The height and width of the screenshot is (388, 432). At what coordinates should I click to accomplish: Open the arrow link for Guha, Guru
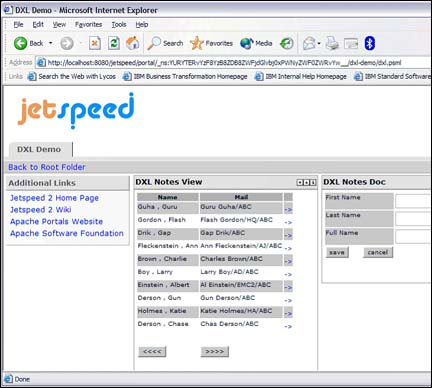[x=288, y=210]
